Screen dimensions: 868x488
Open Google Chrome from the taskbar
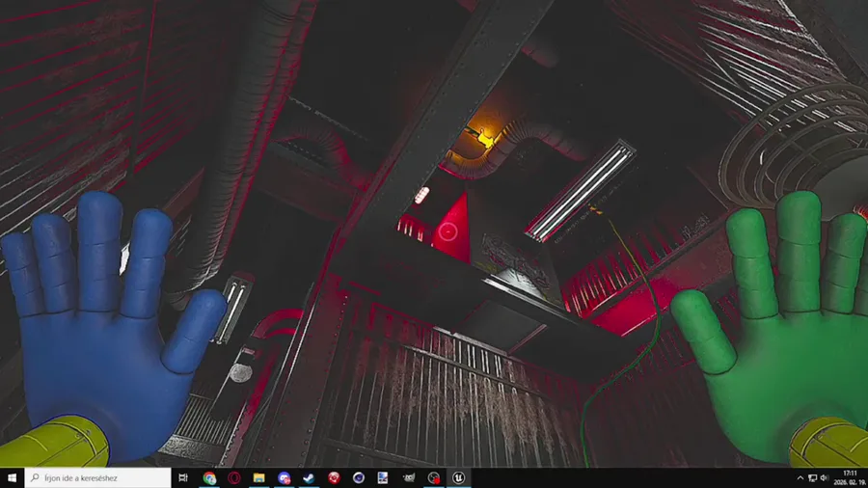coord(209,477)
